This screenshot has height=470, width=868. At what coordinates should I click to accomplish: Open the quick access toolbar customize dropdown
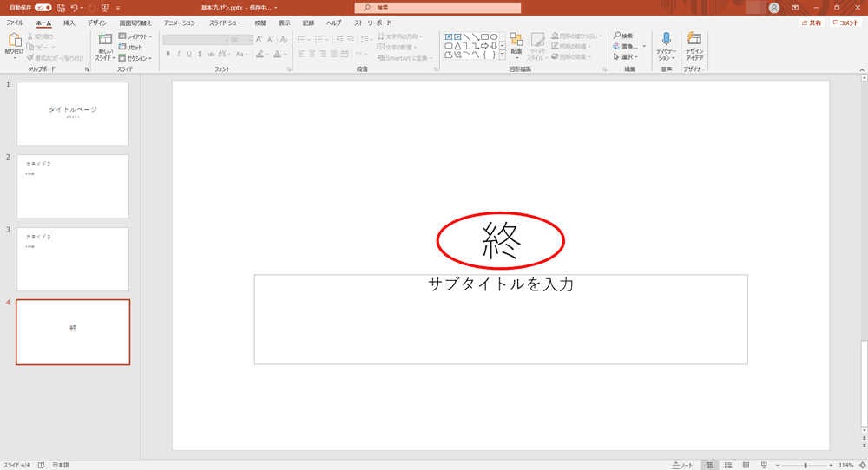(118, 8)
